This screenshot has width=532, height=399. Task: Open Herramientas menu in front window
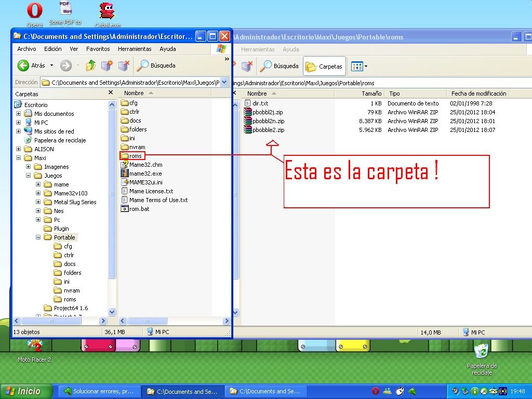(x=135, y=49)
